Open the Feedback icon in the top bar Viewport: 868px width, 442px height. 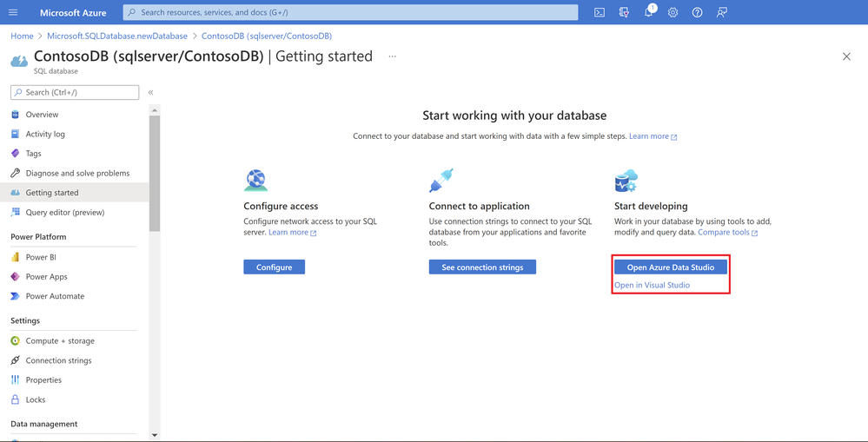721,12
